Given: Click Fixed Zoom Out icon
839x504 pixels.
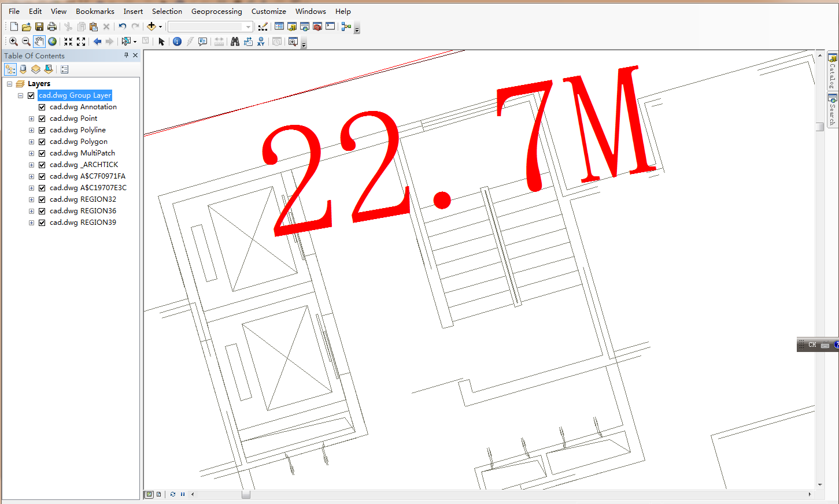Looking at the screenshot, I should pyautogui.click(x=81, y=42).
